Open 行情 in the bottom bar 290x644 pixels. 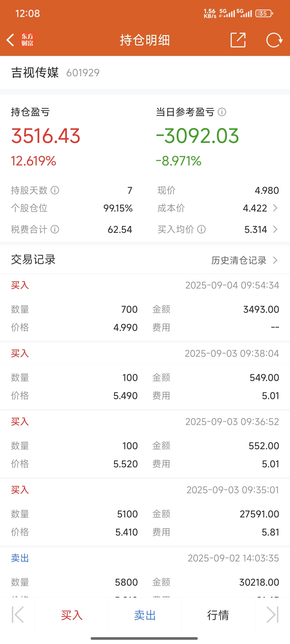tap(218, 615)
